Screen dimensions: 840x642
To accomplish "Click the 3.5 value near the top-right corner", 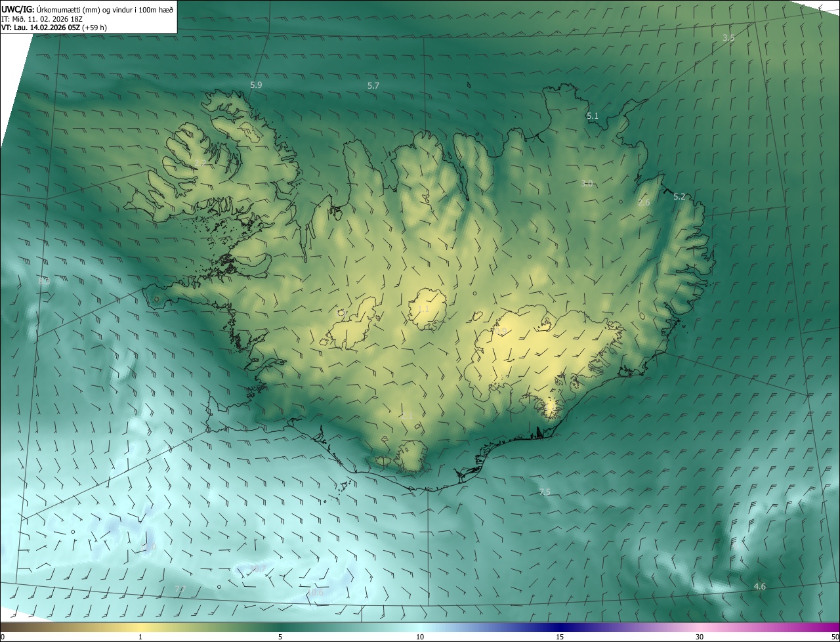I will [x=728, y=38].
